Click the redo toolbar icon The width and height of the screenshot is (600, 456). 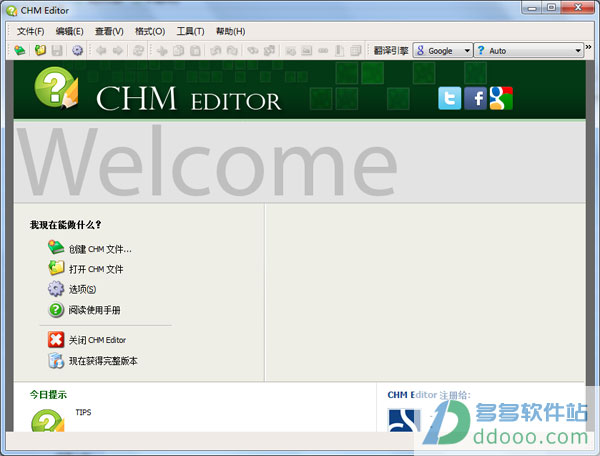pyautogui.click(x=232, y=50)
